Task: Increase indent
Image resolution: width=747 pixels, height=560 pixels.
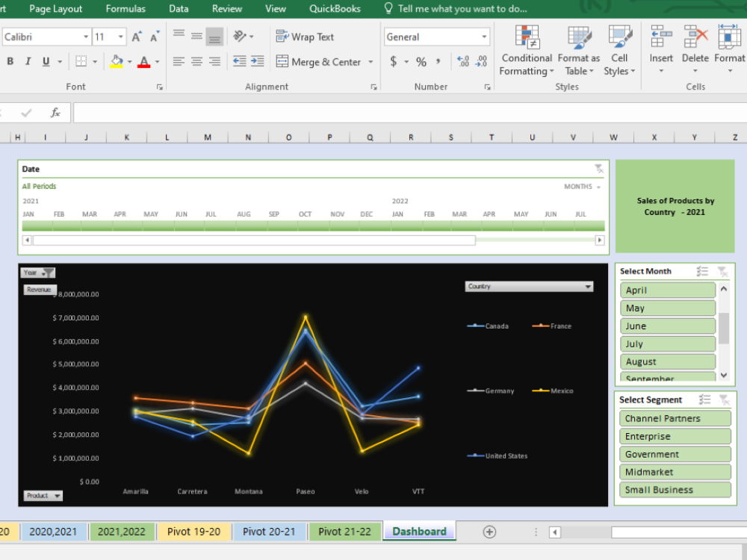Action: pyautogui.click(x=257, y=61)
